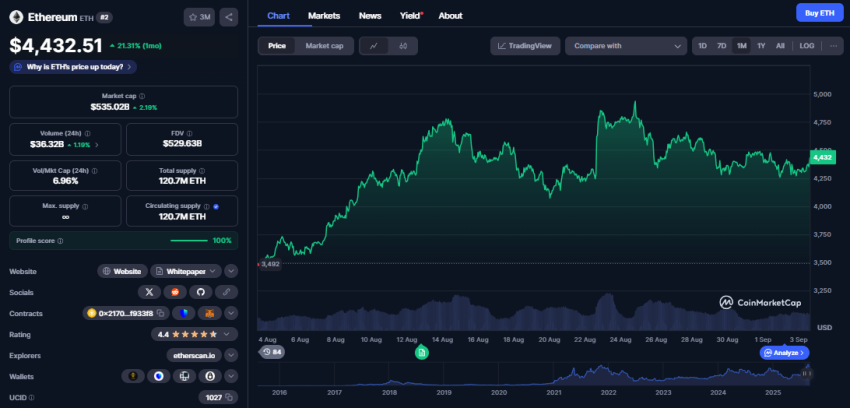Expand more links in Website row

coord(231,271)
